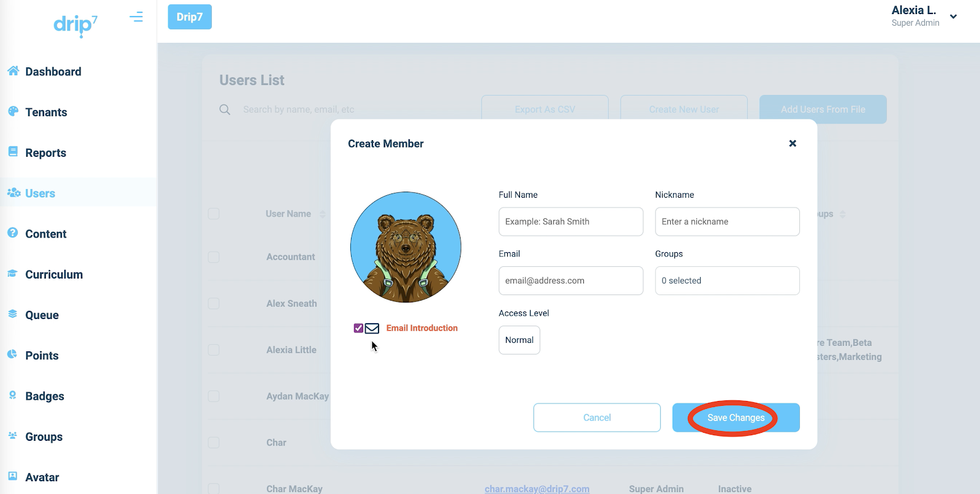
Task: Open the Dashboard menu item
Action: [53, 72]
